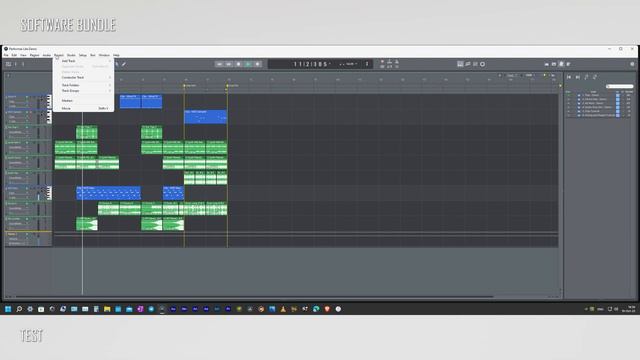Click first icon of center toolbar group
Image resolution: width=640 pixels, height=360 pixels.
pyautogui.click(x=460, y=64)
